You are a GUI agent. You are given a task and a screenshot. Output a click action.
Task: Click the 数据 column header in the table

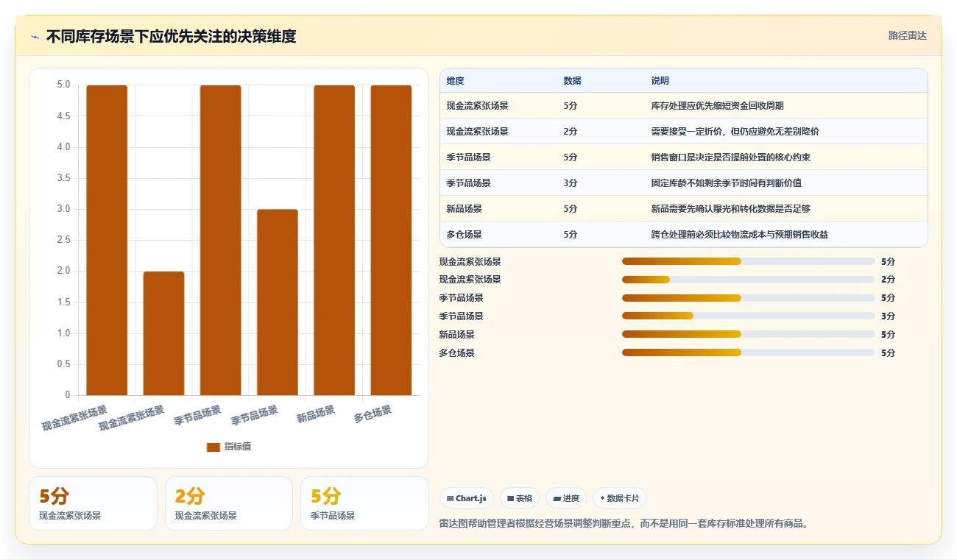point(572,81)
